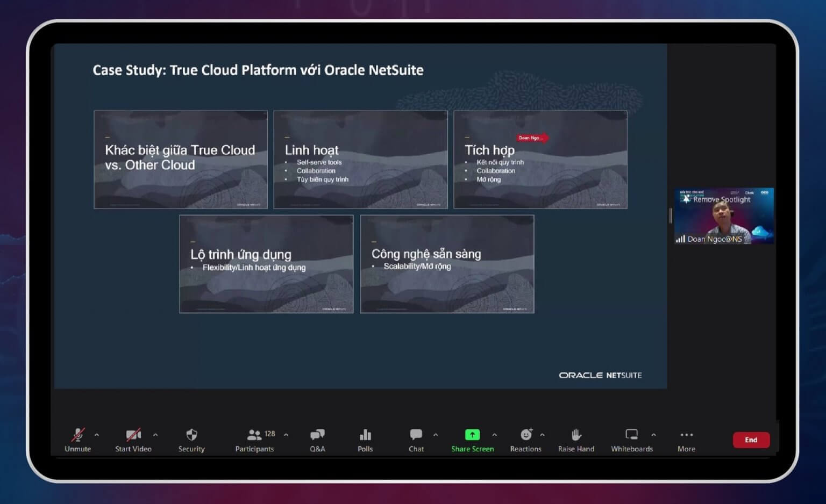
Task: Open the 'Lộ trình ứng dụng' slide card
Action: [x=266, y=264]
